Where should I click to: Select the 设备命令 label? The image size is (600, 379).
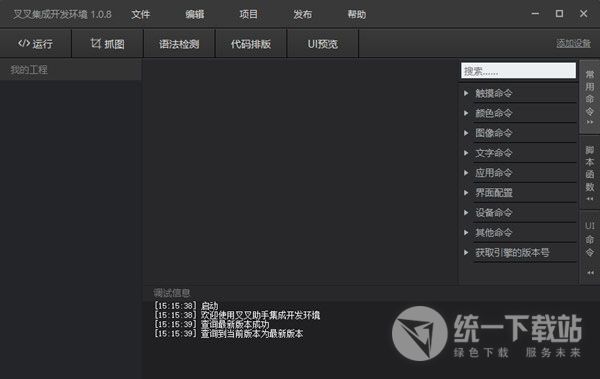pyautogui.click(x=494, y=212)
